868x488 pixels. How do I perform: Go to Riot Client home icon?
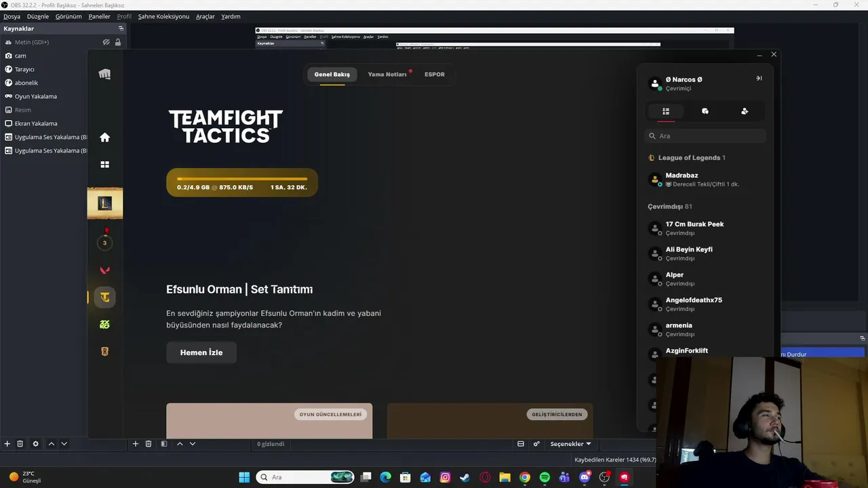click(104, 138)
